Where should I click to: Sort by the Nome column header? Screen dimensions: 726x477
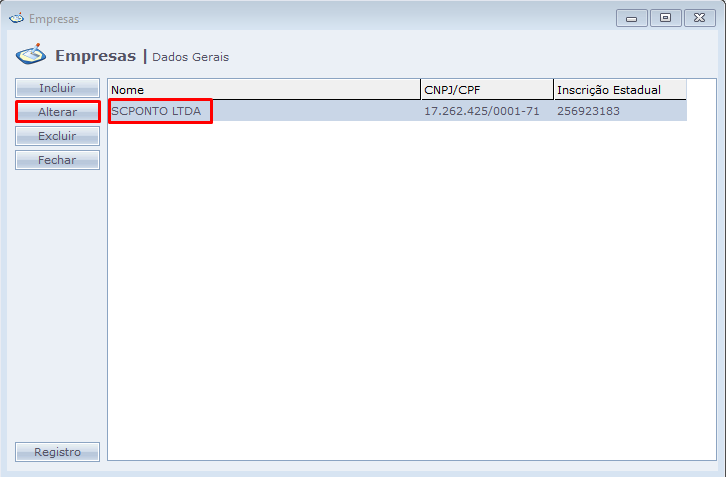pos(264,90)
